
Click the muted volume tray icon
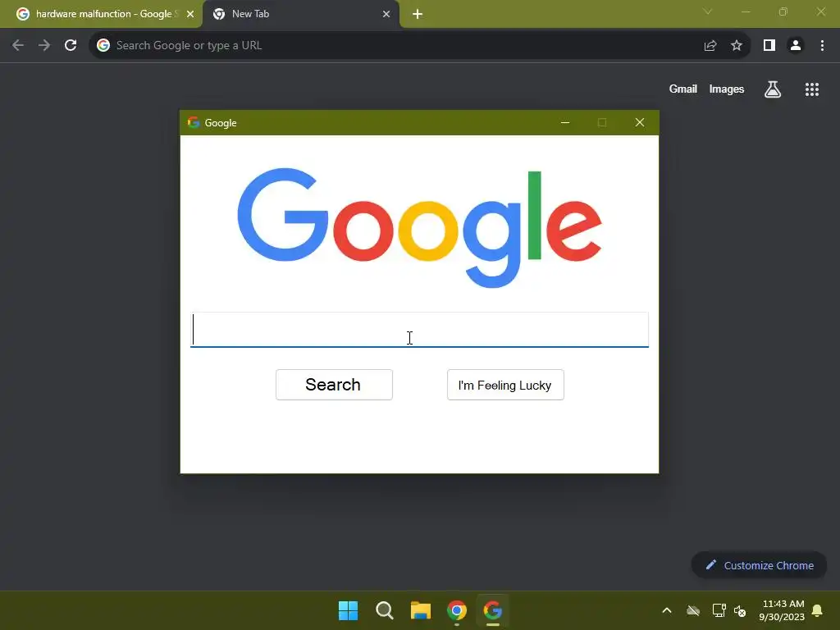740,610
